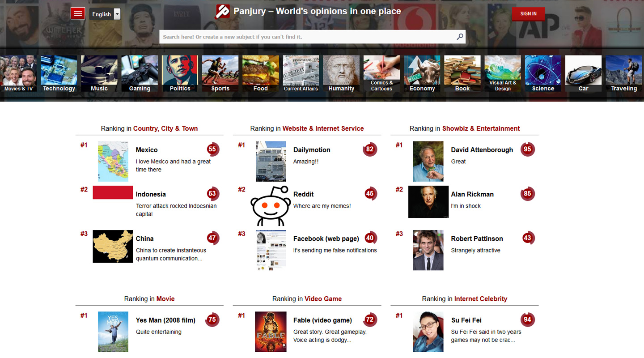Click the Sign In button
Viewport: 644px width, 358px height.
[x=528, y=14]
